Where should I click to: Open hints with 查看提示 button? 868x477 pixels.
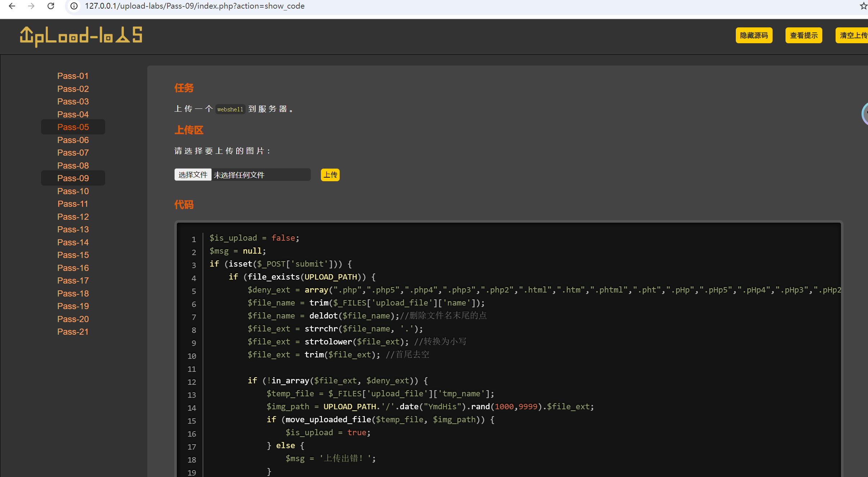(x=804, y=35)
